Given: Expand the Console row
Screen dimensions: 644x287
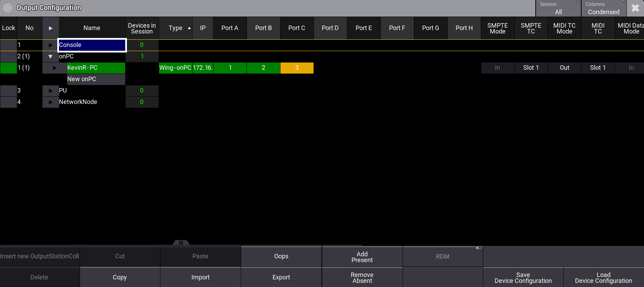Looking at the screenshot, I should coord(50,45).
